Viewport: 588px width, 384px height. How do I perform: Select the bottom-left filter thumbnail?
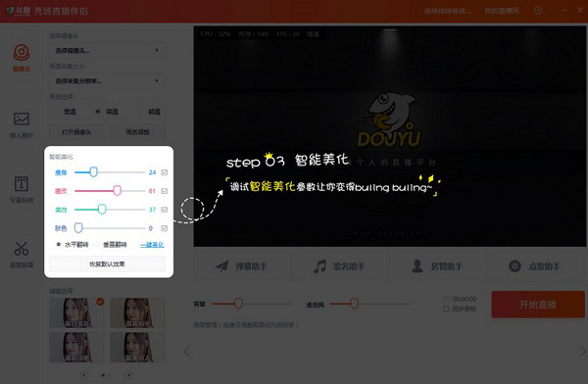(76, 347)
